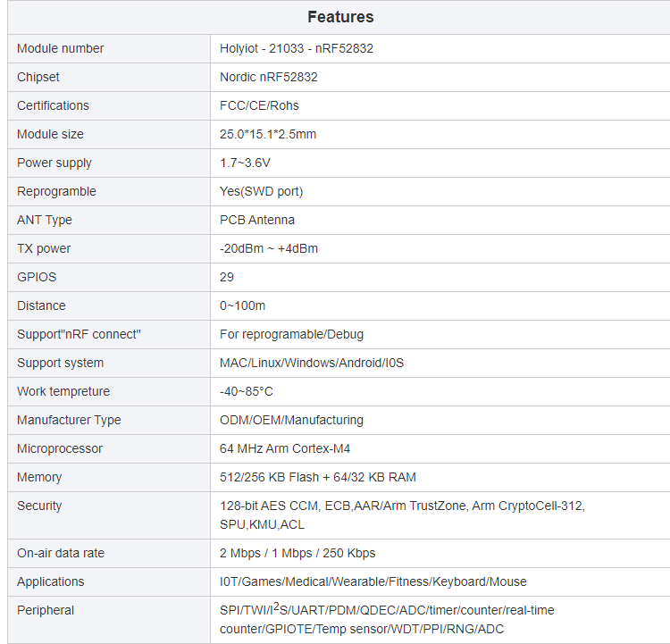Screen dimensions: 670x644
Task: Select the GPIOS value 29
Action: (227, 277)
